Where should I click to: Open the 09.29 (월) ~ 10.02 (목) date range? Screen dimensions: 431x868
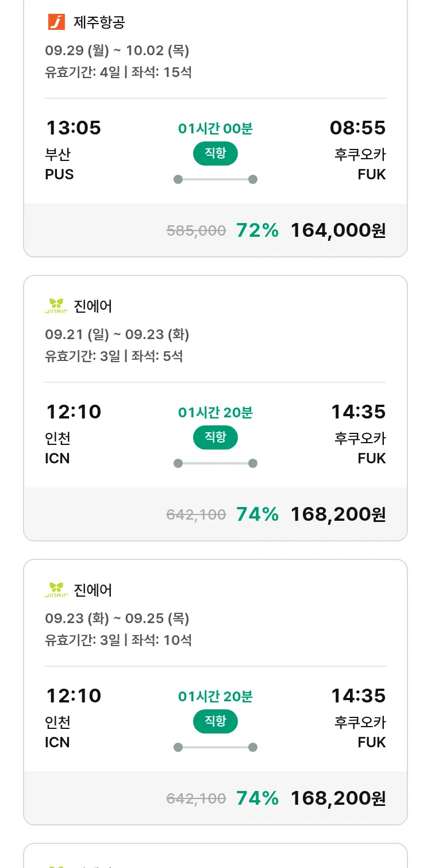(117, 51)
